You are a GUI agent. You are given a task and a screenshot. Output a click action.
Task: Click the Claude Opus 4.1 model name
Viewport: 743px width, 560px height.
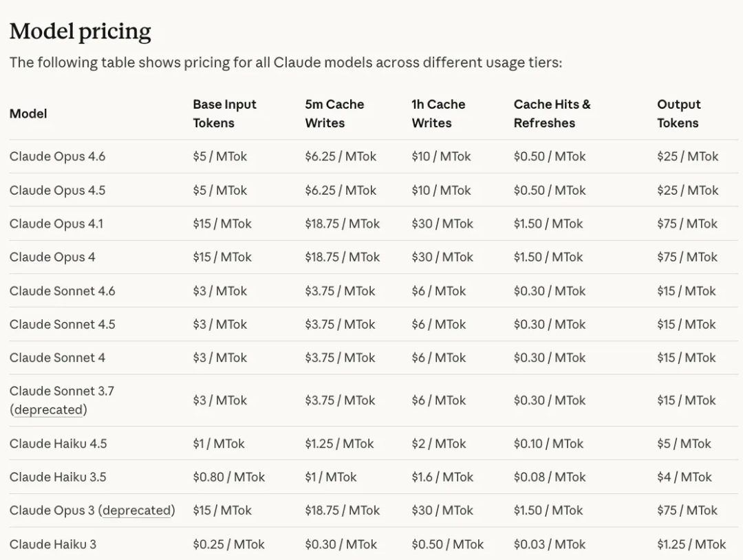(56, 224)
